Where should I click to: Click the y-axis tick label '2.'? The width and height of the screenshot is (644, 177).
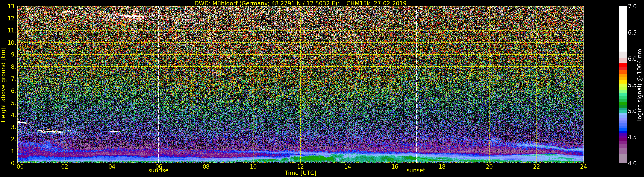13,139
